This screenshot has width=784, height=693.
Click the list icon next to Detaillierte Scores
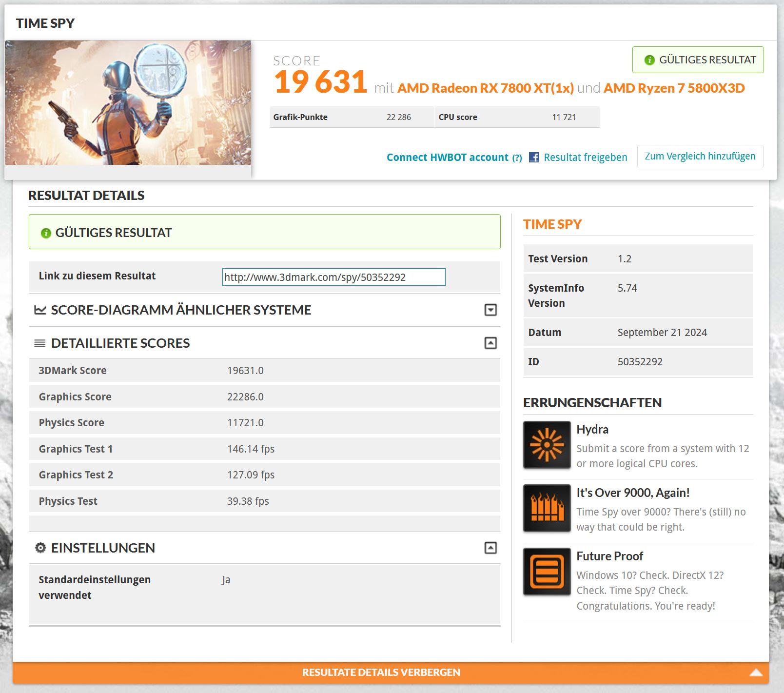pyautogui.click(x=40, y=343)
